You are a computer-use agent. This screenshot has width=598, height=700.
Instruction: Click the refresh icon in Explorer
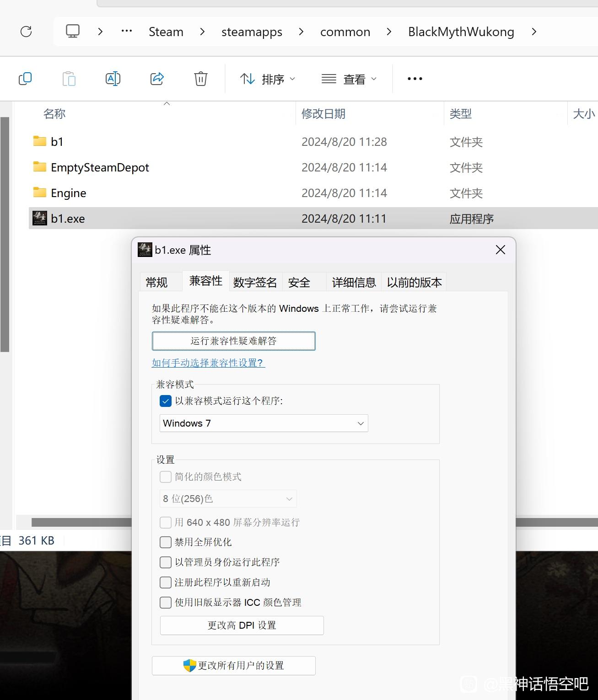[26, 32]
